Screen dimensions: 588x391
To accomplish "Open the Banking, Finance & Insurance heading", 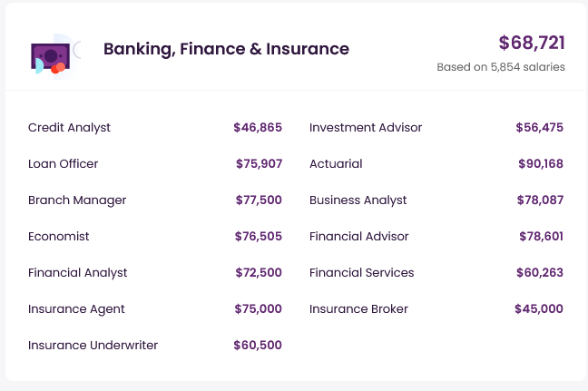I will [226, 49].
